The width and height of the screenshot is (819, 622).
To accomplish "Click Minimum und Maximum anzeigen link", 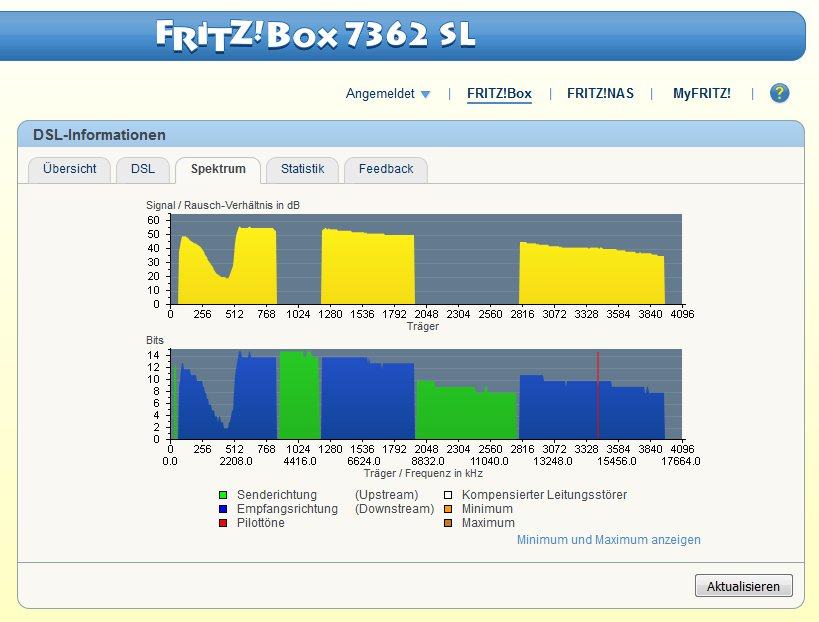I will point(609,540).
